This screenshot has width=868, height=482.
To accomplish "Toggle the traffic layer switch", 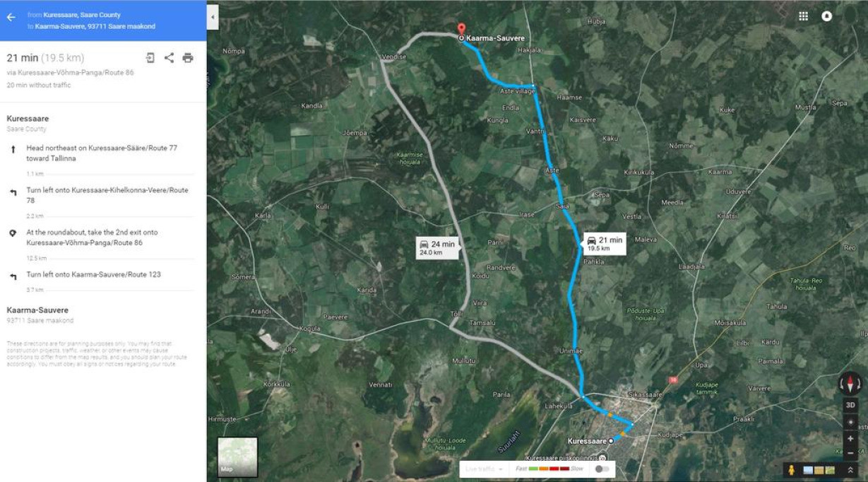I will coord(602,469).
